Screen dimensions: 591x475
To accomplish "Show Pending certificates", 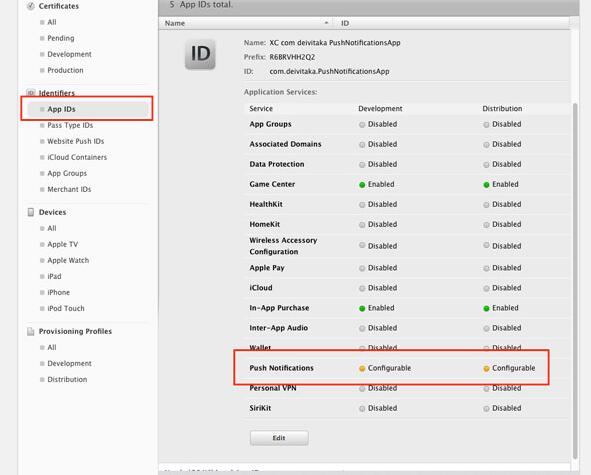I will coord(61,38).
